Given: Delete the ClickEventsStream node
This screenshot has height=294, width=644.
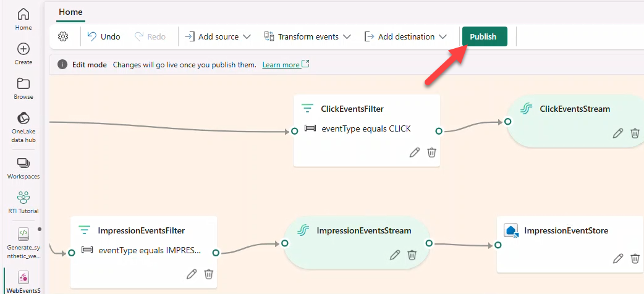Looking at the screenshot, I should pos(635,133).
